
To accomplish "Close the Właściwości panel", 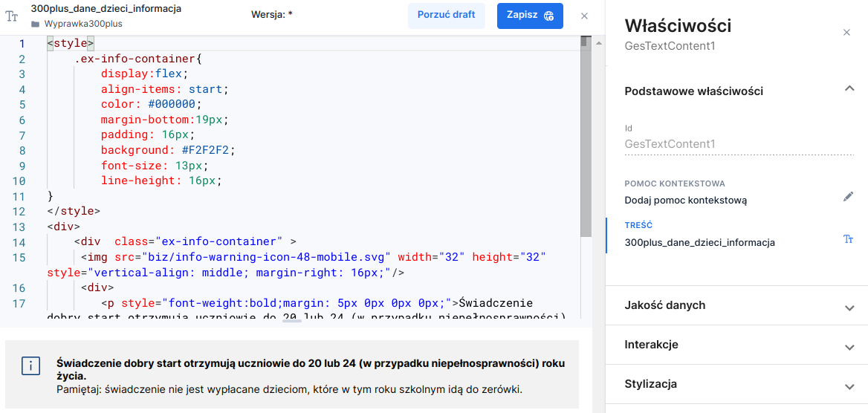I will (x=846, y=32).
